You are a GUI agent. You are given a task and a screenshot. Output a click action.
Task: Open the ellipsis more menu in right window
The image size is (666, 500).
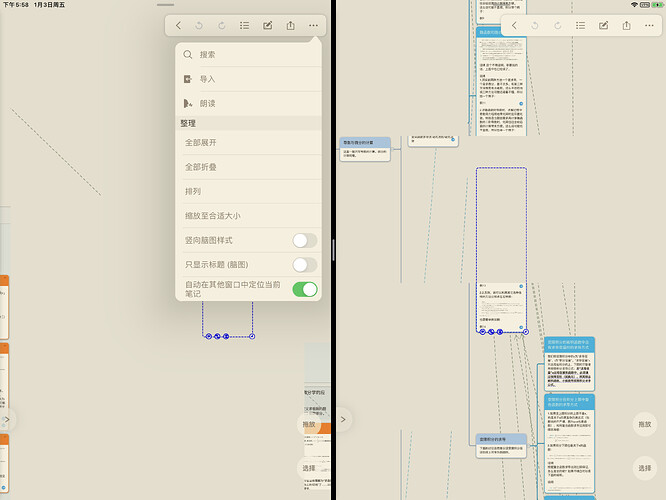pyautogui.click(x=649, y=25)
